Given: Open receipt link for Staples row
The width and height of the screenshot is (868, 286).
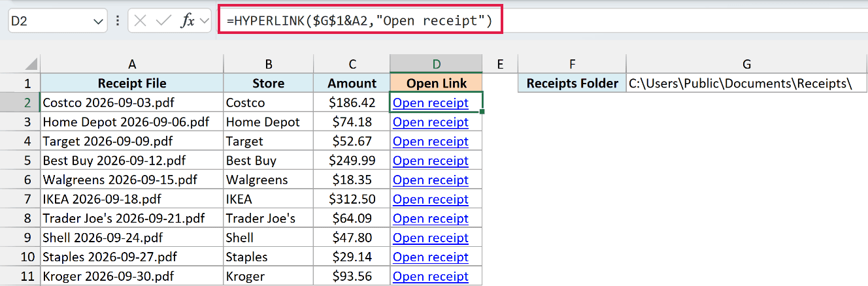Looking at the screenshot, I should 431,257.
